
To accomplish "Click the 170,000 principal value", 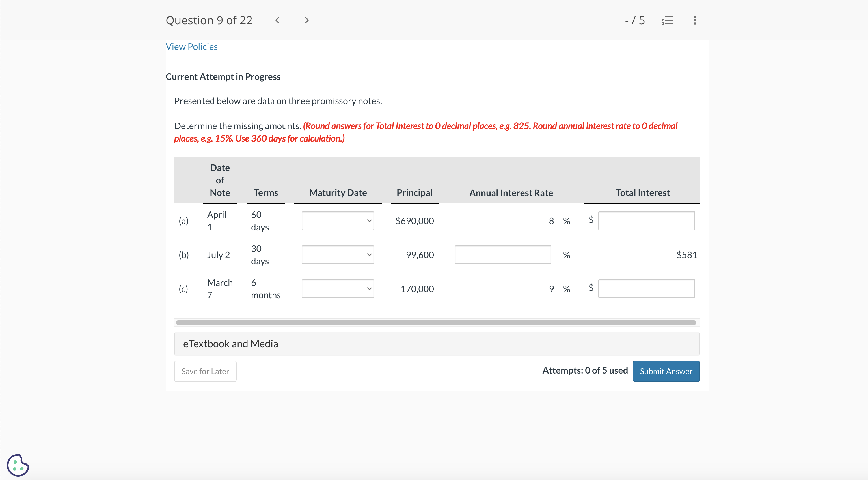I will [x=417, y=289].
